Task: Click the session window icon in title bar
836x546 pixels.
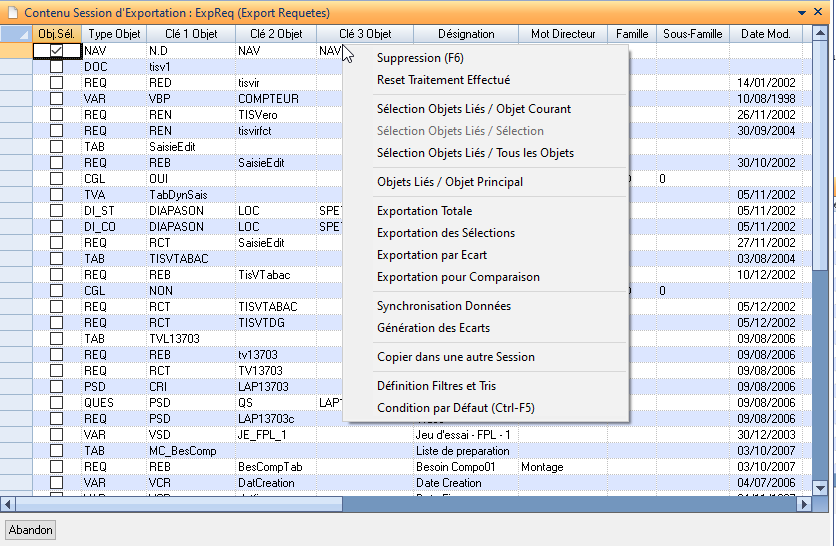Action: pos(12,12)
